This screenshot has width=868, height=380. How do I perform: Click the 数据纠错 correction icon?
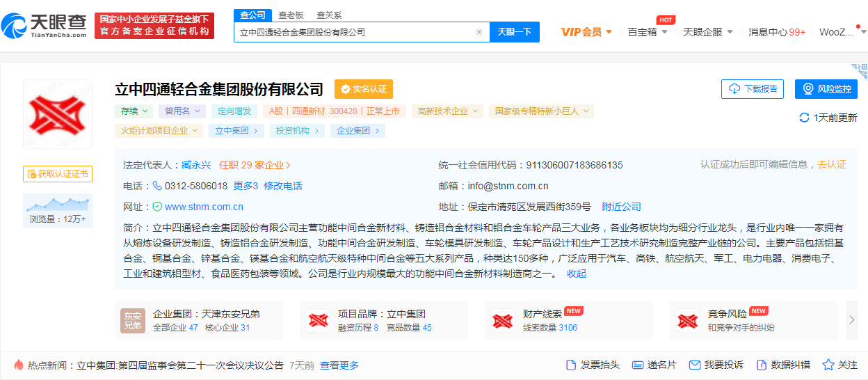click(x=762, y=365)
